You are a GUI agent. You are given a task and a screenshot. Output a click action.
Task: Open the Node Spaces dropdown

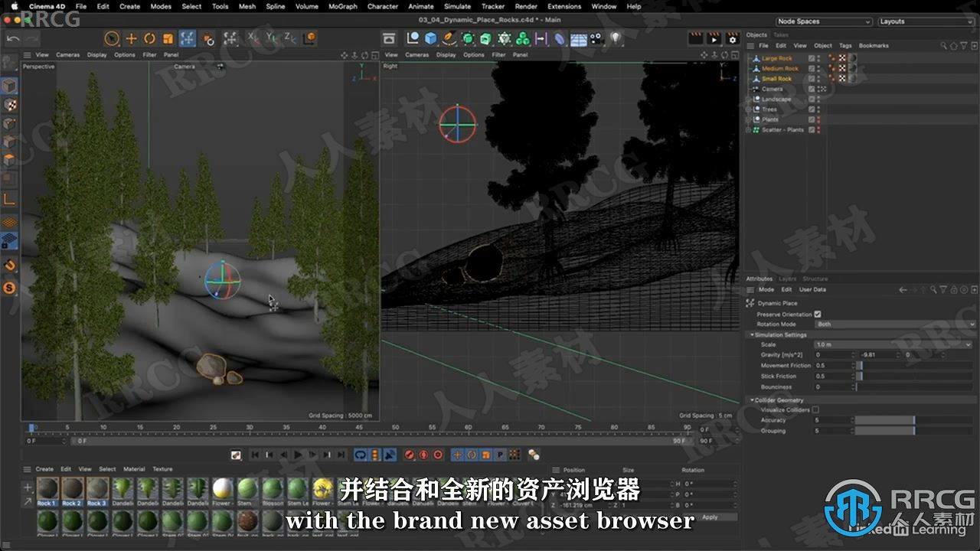(x=824, y=21)
